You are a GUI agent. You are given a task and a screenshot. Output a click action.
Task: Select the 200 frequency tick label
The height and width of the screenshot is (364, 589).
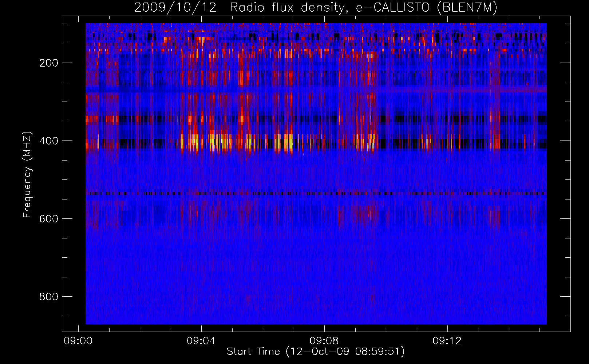(49, 63)
